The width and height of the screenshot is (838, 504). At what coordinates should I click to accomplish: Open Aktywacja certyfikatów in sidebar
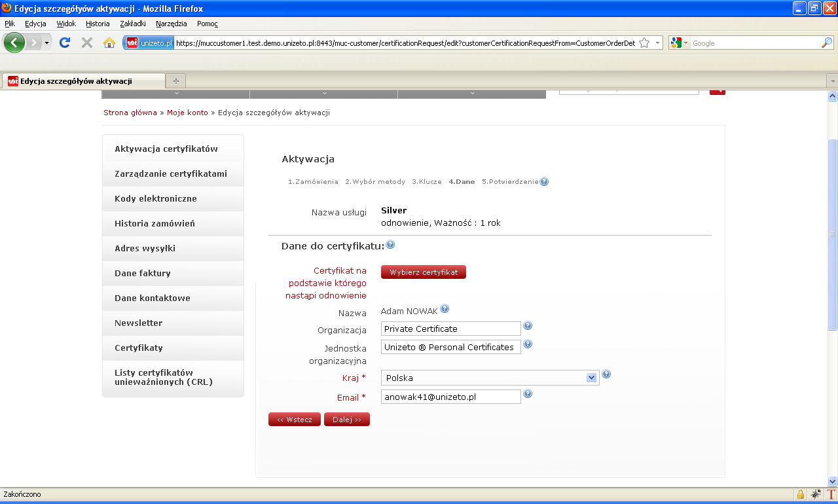173,149
